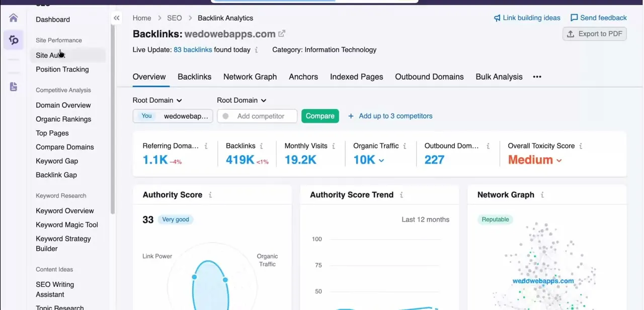644x310 pixels.
Task: Open external link icon next to wedowebapps.com
Action: pos(282,34)
